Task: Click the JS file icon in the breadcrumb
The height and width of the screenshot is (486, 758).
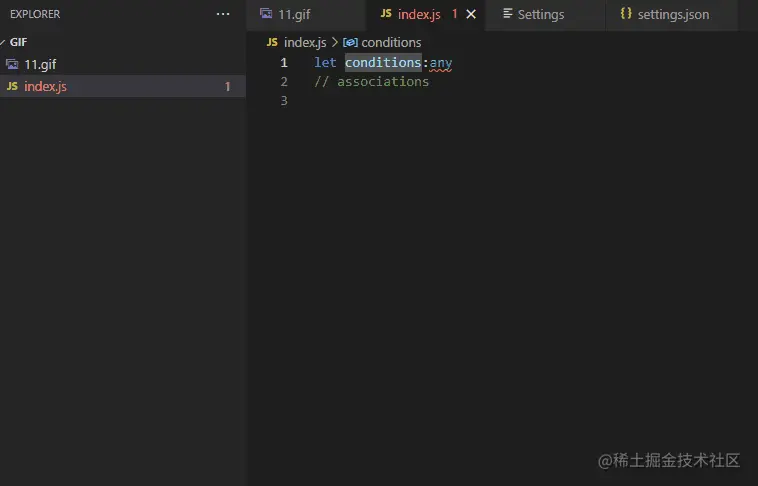Action: [x=272, y=42]
